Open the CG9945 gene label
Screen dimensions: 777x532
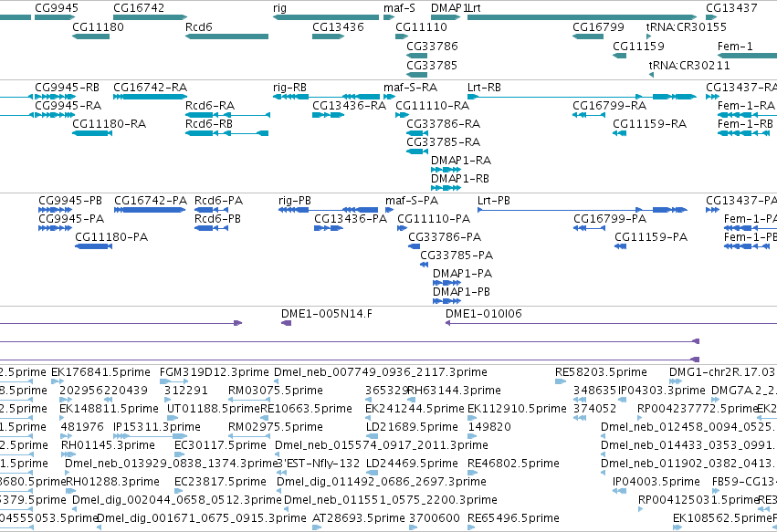point(57,8)
